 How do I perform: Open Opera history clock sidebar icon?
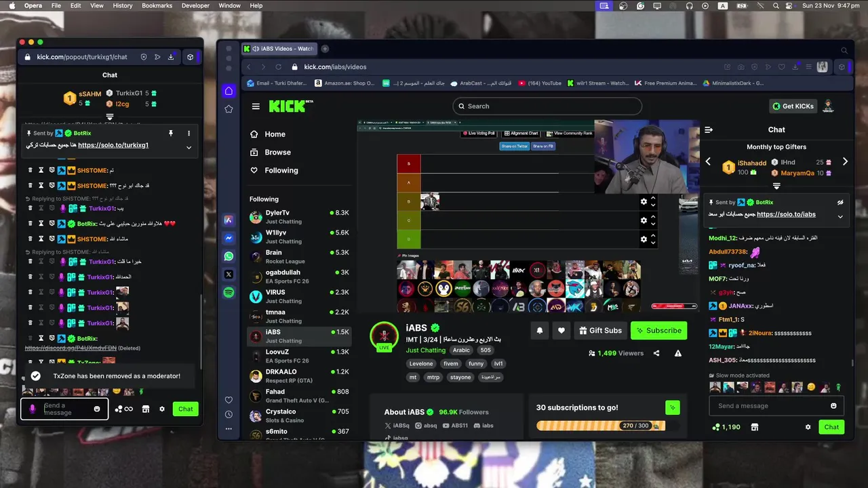[229, 414]
